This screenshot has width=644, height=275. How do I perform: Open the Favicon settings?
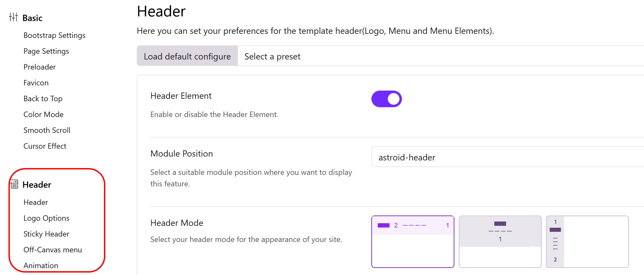(36, 83)
